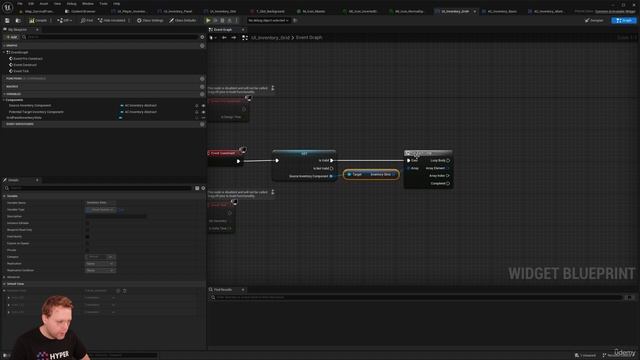Open the Tools menu
Screen dimensions: 640x360
(x=104, y=4)
